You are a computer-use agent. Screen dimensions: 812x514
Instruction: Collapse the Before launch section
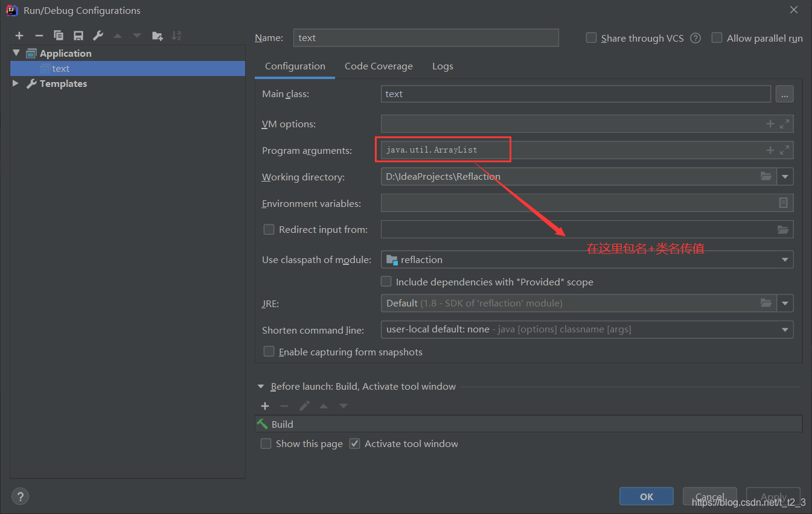[x=261, y=387]
